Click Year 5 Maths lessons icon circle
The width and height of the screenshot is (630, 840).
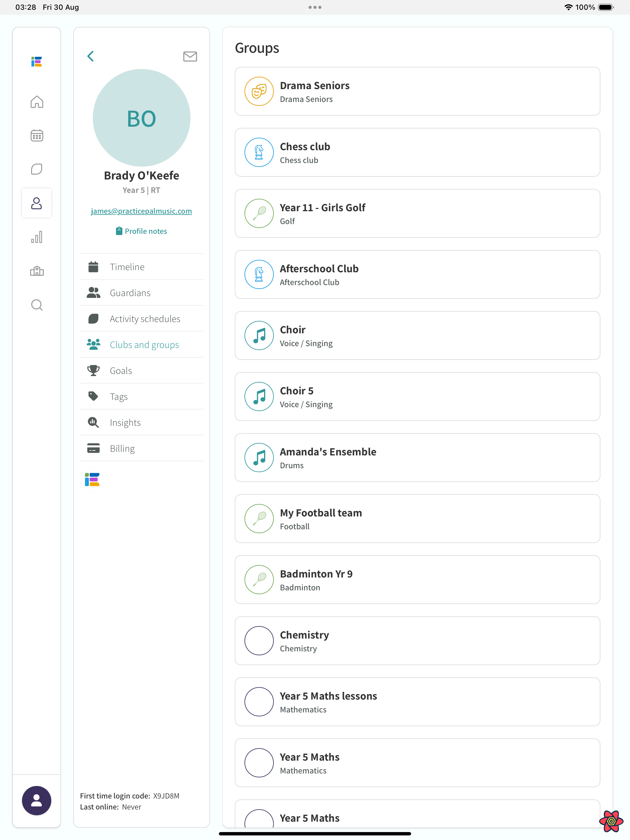(259, 702)
